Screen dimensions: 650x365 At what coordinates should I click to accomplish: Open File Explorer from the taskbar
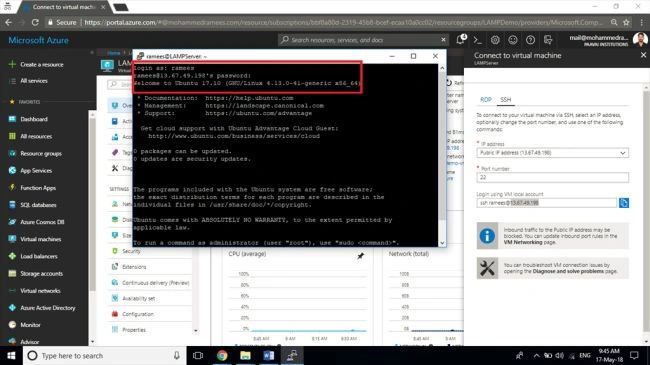pos(245,355)
